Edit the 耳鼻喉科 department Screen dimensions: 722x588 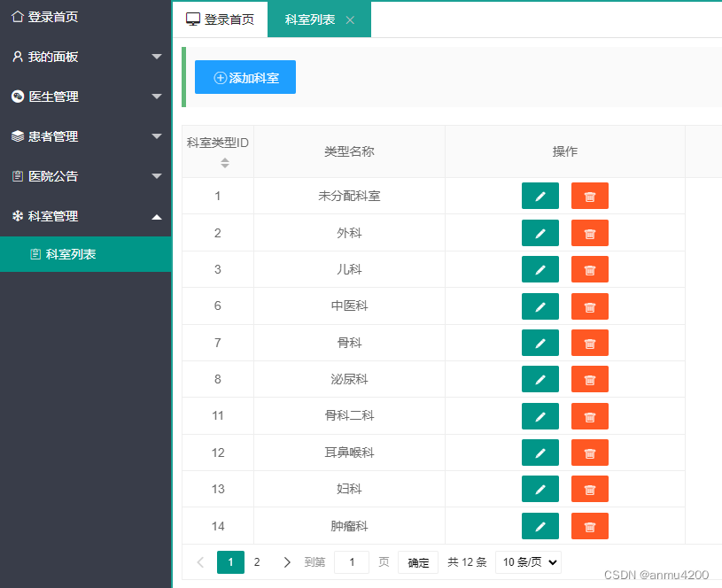click(540, 453)
